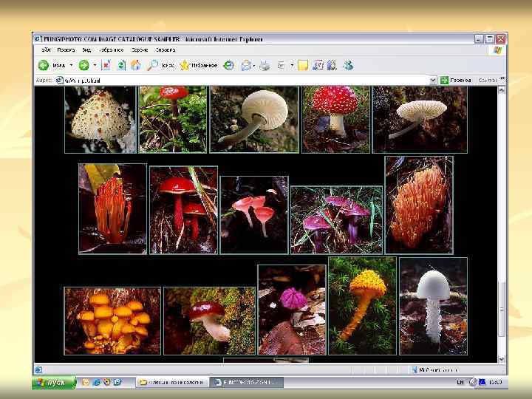532x399 pixels.
Task: Select the orange coral fungus thumbnail
Action: point(419,205)
